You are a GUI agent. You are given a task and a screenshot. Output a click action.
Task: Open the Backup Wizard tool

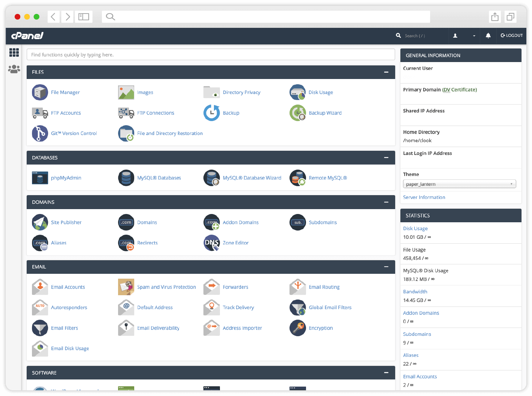297,113
